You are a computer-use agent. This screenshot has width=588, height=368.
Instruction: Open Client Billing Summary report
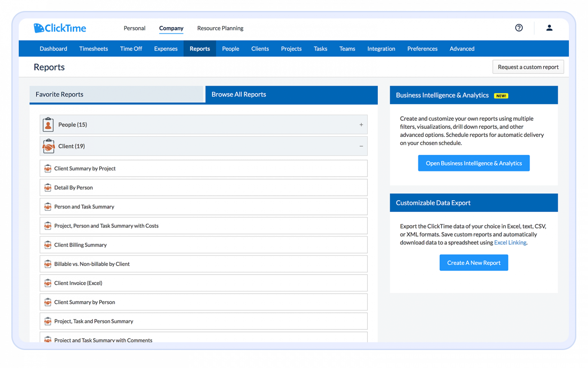click(203, 245)
